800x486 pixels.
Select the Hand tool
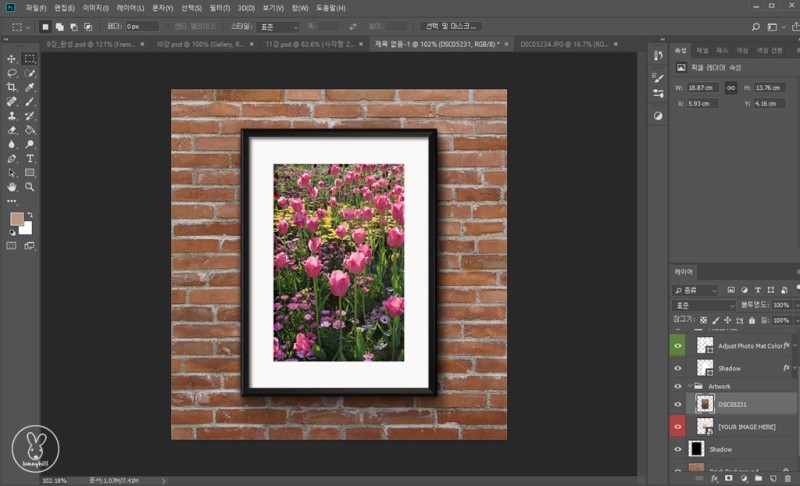[12, 186]
